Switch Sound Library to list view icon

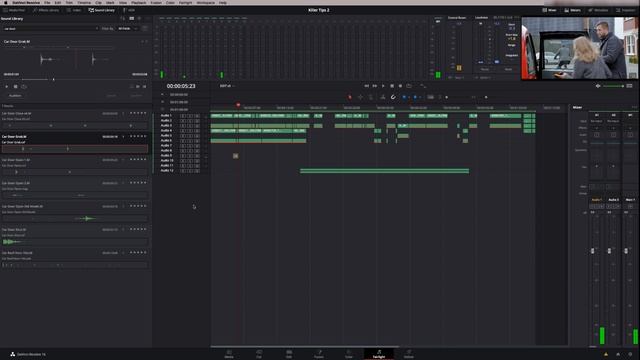[x=131, y=18]
